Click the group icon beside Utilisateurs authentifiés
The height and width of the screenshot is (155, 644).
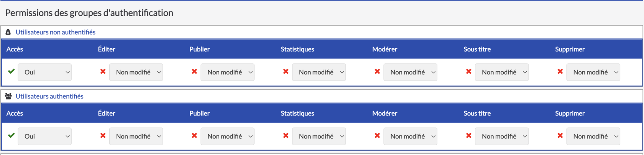[x=8, y=96]
